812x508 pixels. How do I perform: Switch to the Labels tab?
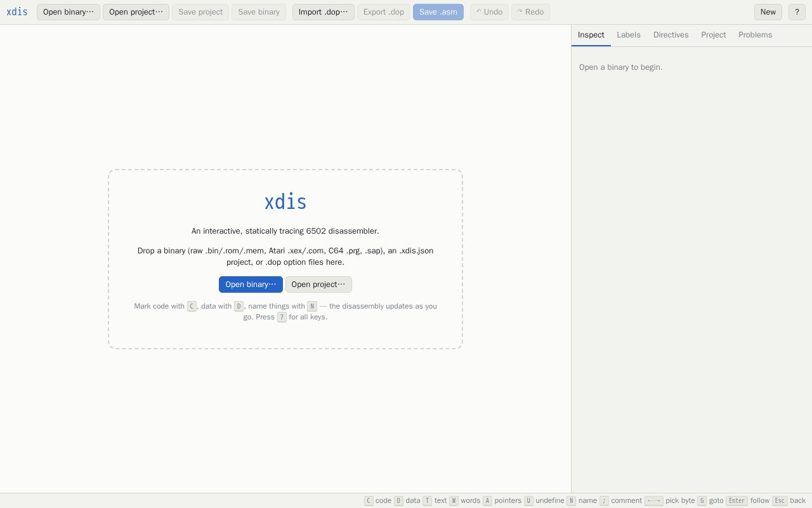coord(629,35)
